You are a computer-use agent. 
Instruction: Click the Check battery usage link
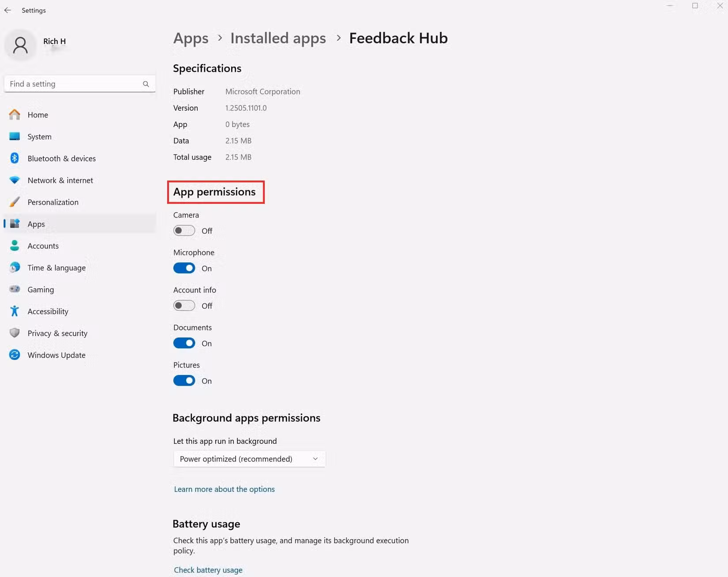(208, 570)
